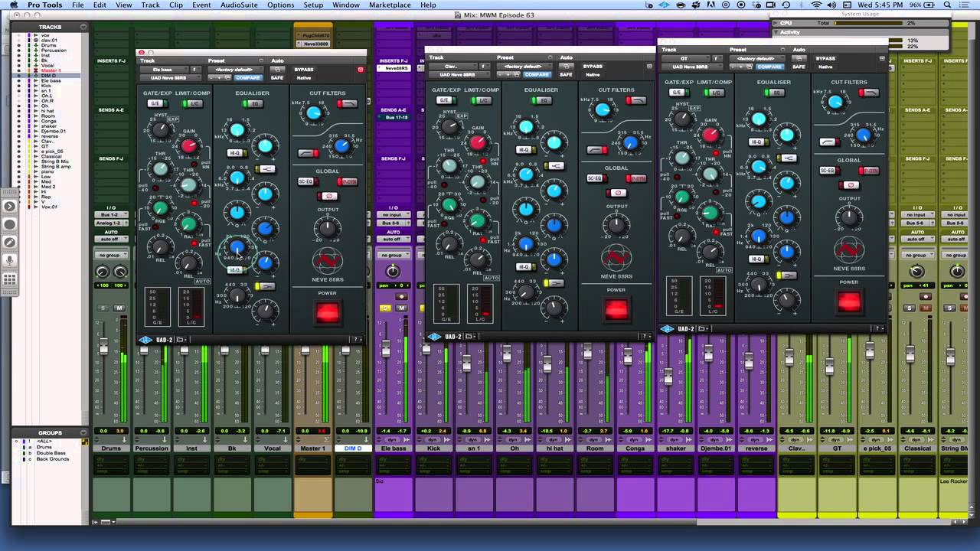This screenshot has height=551, width=980.
Task: Toggle phase invert in Clav plugin
Action: pyautogui.click(x=616, y=192)
